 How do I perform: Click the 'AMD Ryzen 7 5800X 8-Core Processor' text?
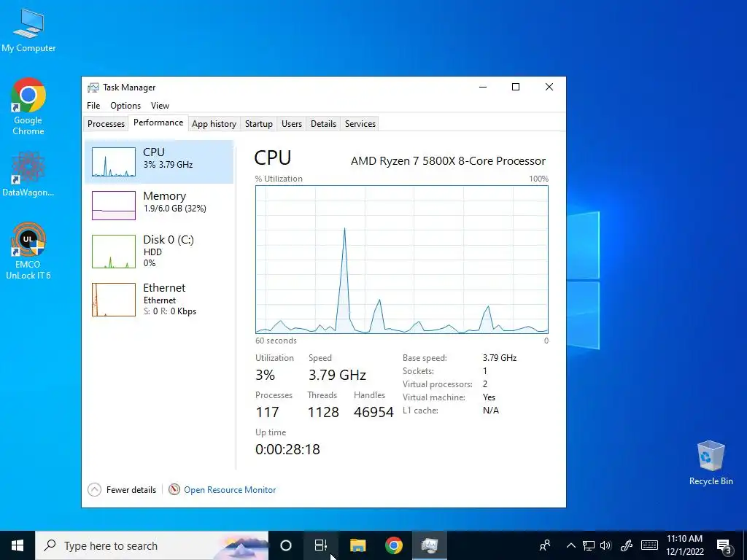(449, 161)
